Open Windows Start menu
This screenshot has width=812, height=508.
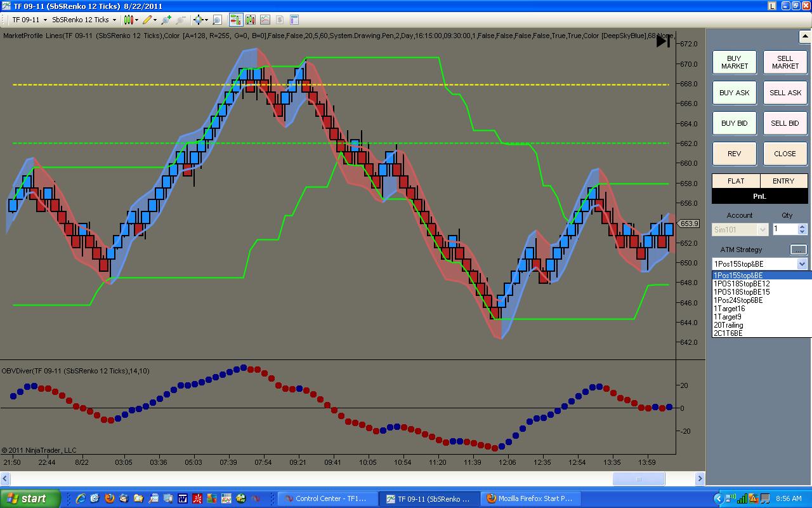tap(30, 498)
